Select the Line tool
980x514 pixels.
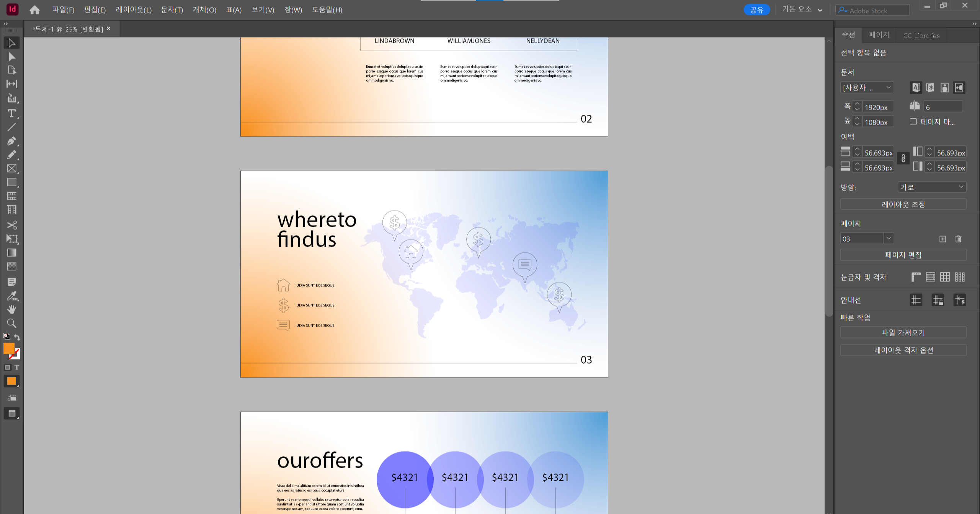11,127
